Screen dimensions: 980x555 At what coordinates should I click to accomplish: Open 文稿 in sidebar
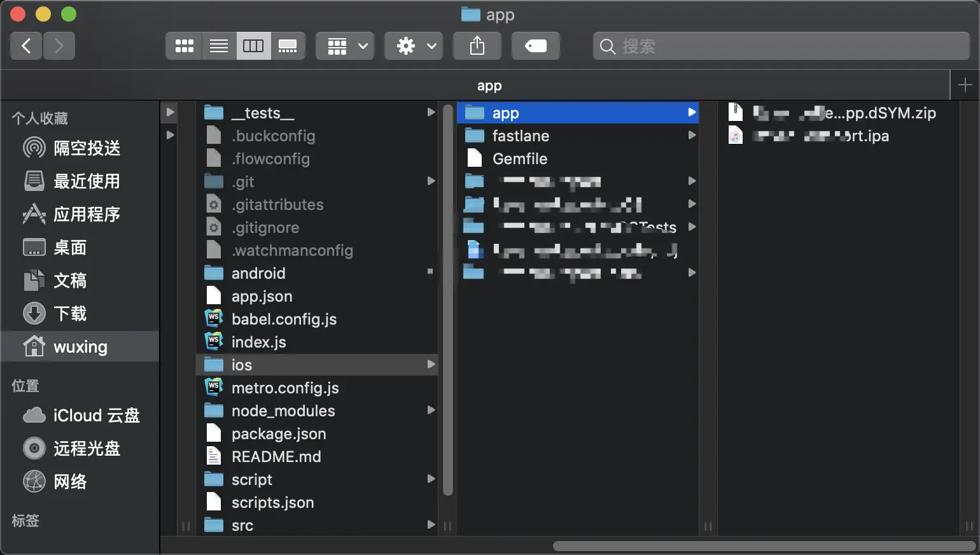tap(80, 280)
